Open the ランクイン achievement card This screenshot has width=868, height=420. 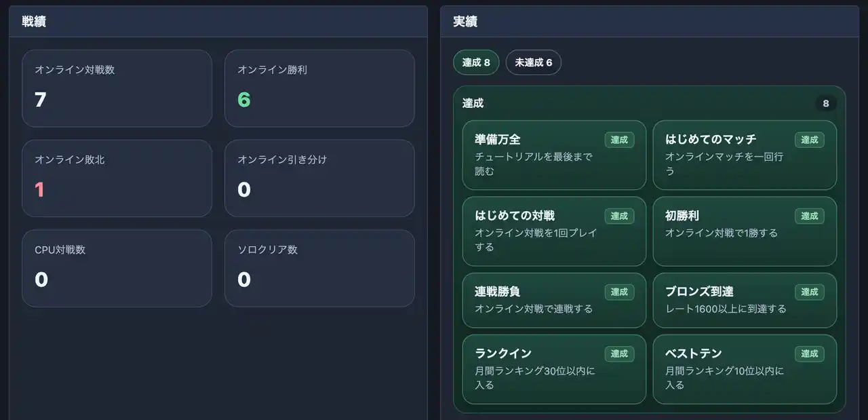click(554, 369)
